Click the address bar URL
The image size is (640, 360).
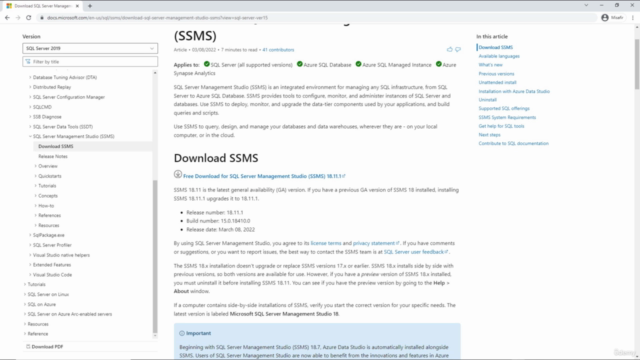[157, 18]
